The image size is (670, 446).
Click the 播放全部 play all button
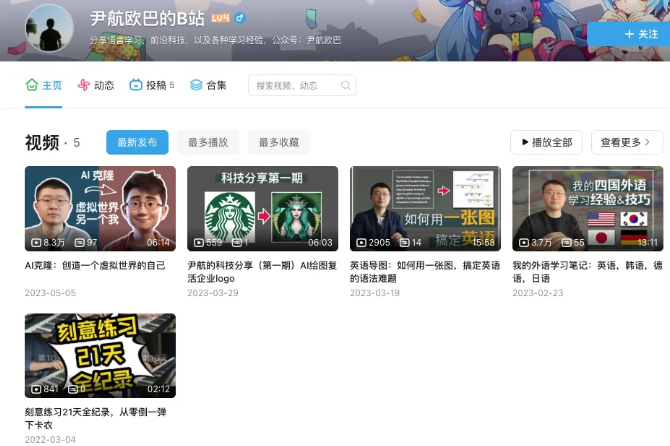[547, 142]
